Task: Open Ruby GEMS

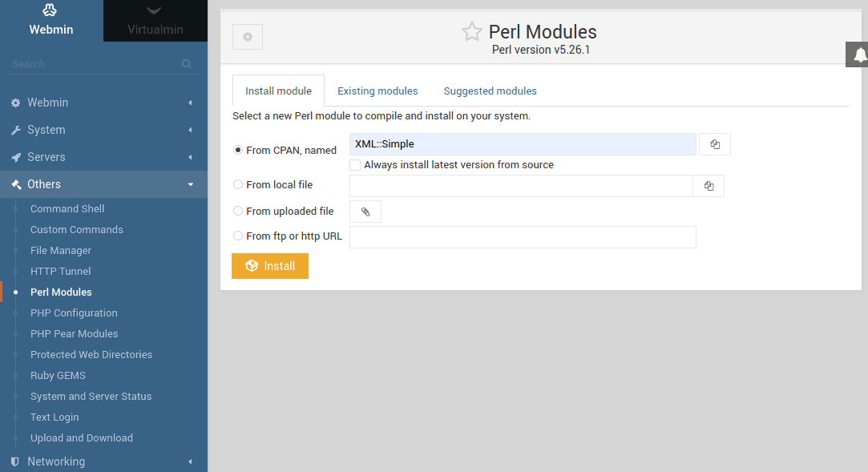Action: tap(59, 376)
